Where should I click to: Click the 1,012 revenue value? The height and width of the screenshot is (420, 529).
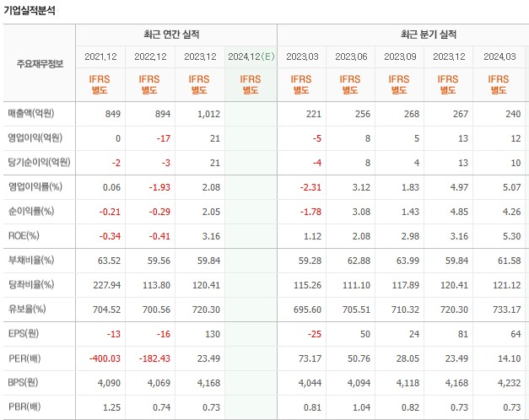pyautogui.click(x=209, y=114)
